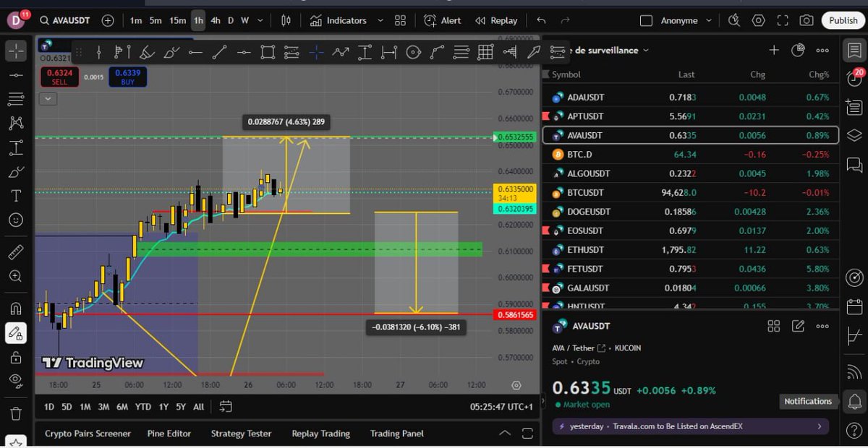Select the ruler measure tool
Screen dimensions: 868x448
tap(16, 252)
